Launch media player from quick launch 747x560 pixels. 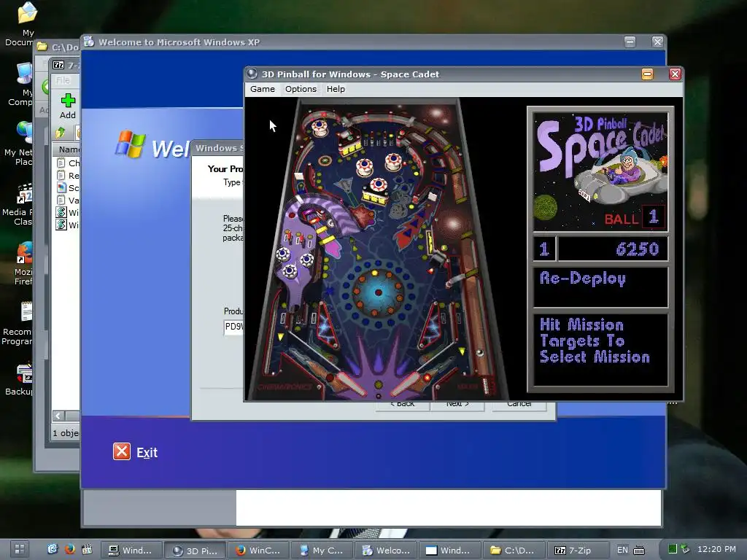88,550
